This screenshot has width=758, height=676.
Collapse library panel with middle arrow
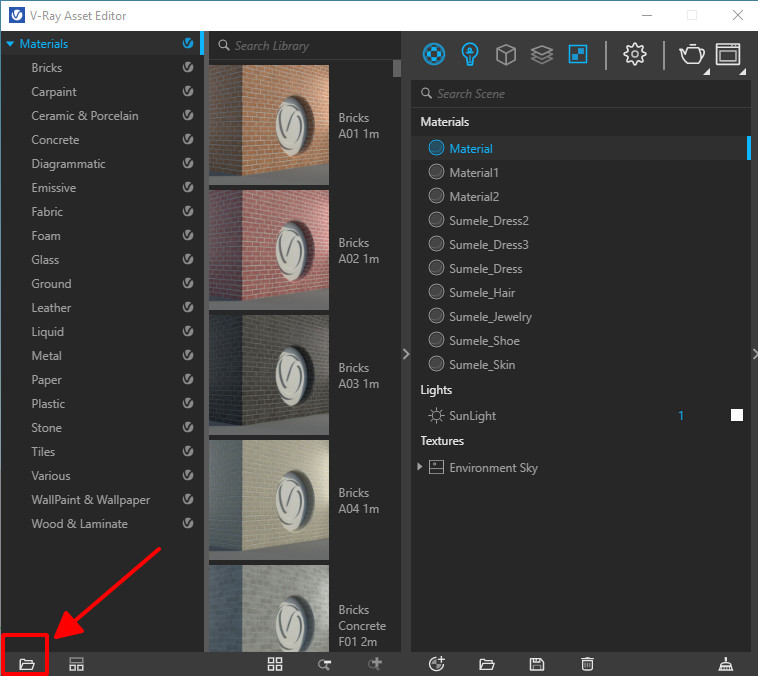[x=406, y=354]
